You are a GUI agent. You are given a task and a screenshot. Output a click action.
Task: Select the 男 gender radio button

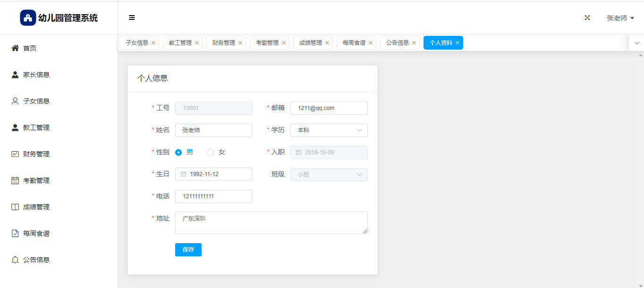[x=178, y=152]
